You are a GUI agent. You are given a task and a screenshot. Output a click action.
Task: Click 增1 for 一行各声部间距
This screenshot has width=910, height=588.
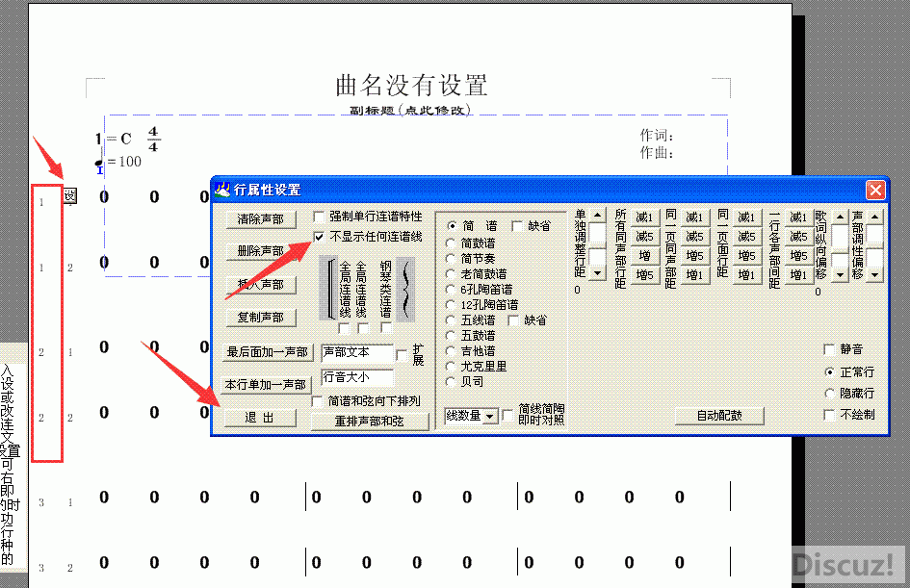[x=798, y=275]
